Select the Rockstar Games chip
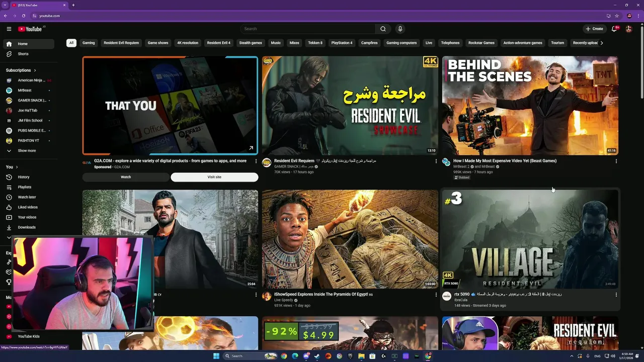The width and height of the screenshot is (644, 362). [481, 43]
